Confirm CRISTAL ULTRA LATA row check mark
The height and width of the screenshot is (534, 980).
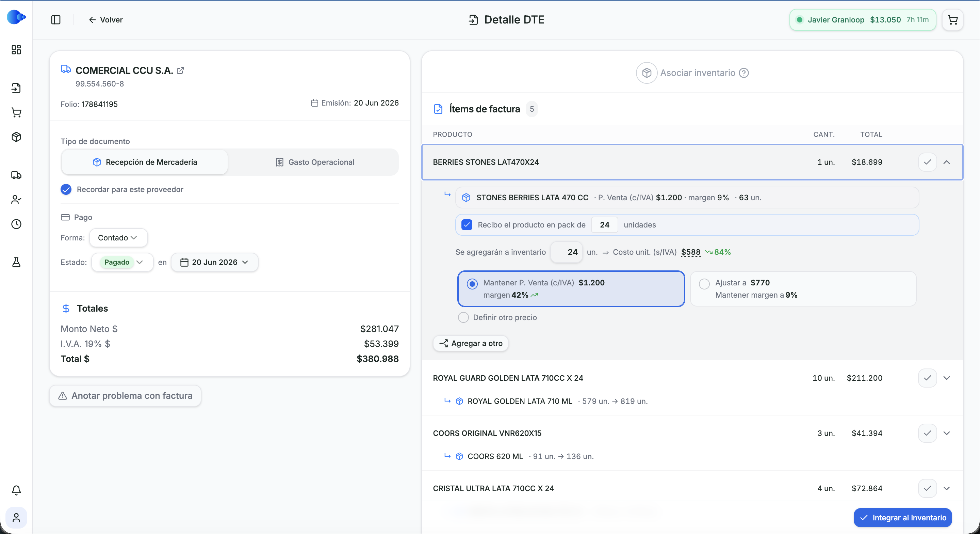928,488
